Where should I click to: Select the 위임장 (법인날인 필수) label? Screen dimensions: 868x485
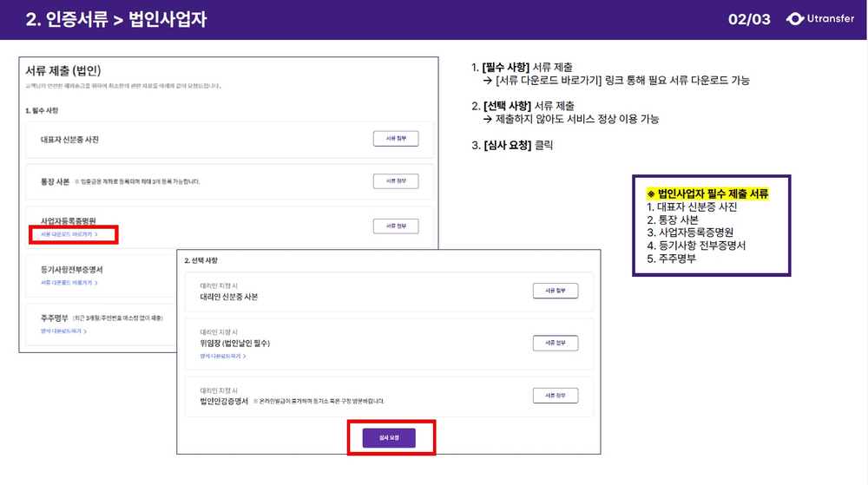234,343
